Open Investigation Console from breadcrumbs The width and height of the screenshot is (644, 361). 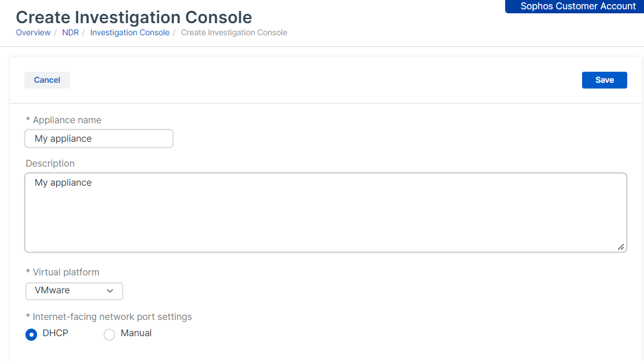tap(130, 32)
